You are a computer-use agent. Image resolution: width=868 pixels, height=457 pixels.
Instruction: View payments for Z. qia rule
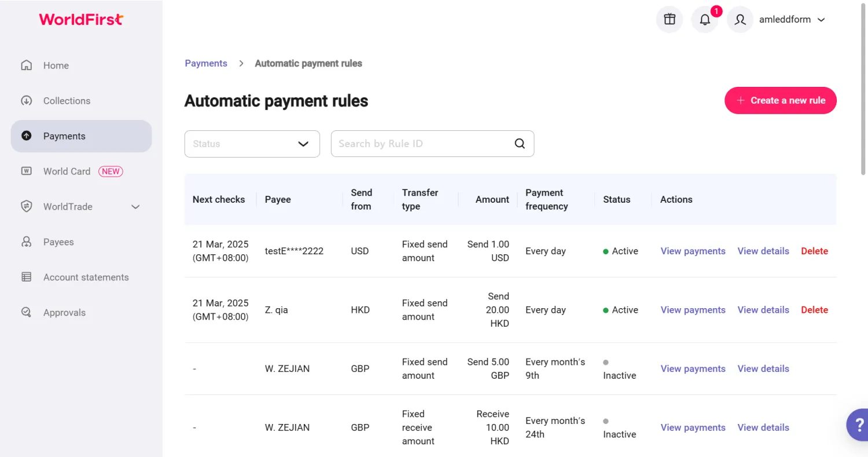[x=693, y=310]
